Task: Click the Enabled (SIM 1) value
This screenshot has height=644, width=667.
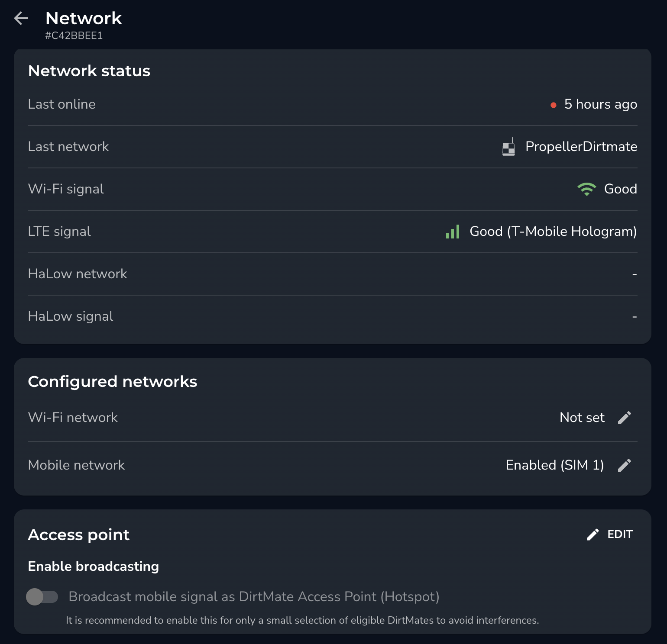Action: [x=555, y=465]
